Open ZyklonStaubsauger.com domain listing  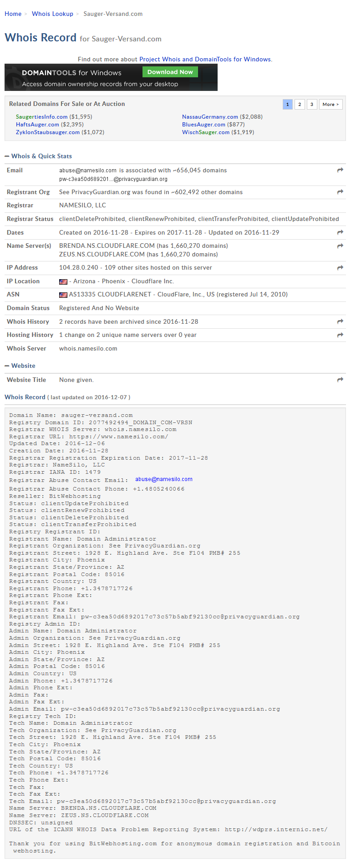tap(48, 132)
